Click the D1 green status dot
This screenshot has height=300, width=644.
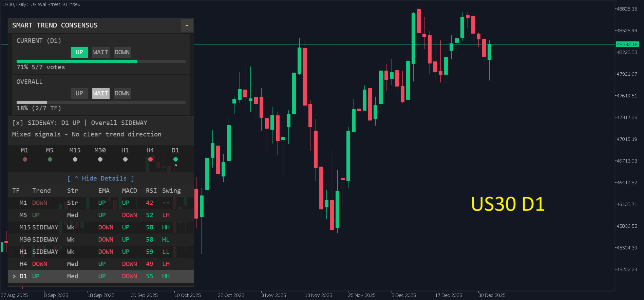[x=175, y=159]
